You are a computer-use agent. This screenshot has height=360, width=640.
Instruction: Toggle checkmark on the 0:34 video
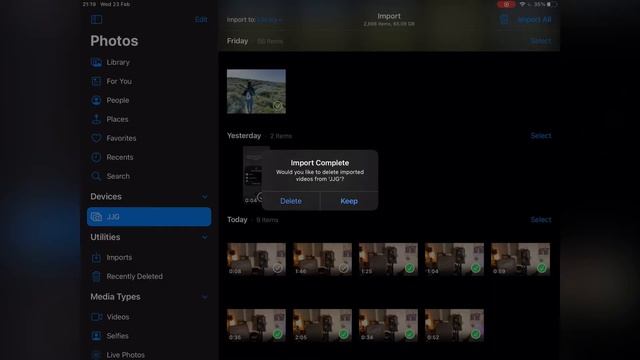pos(409,334)
